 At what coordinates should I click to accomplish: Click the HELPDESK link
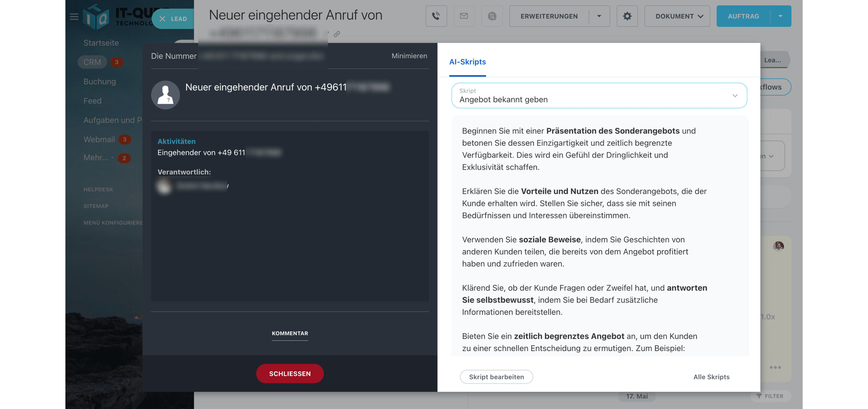click(98, 189)
